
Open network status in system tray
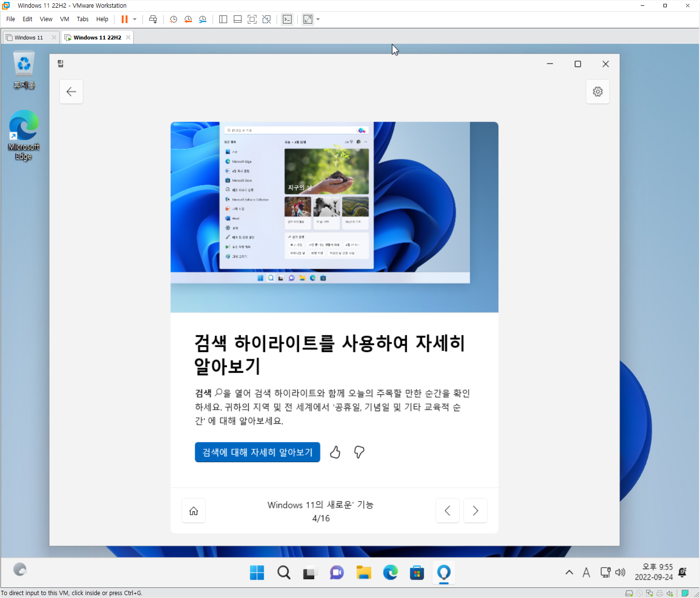[606, 572]
